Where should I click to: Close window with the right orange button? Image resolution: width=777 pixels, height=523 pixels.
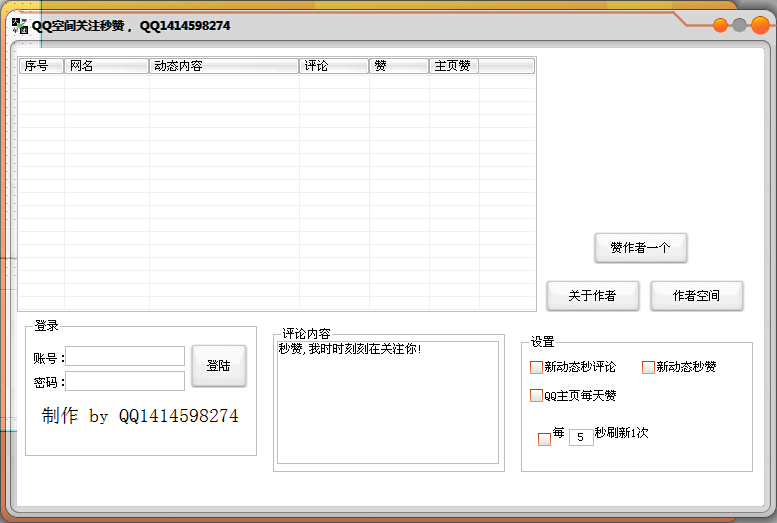760,25
